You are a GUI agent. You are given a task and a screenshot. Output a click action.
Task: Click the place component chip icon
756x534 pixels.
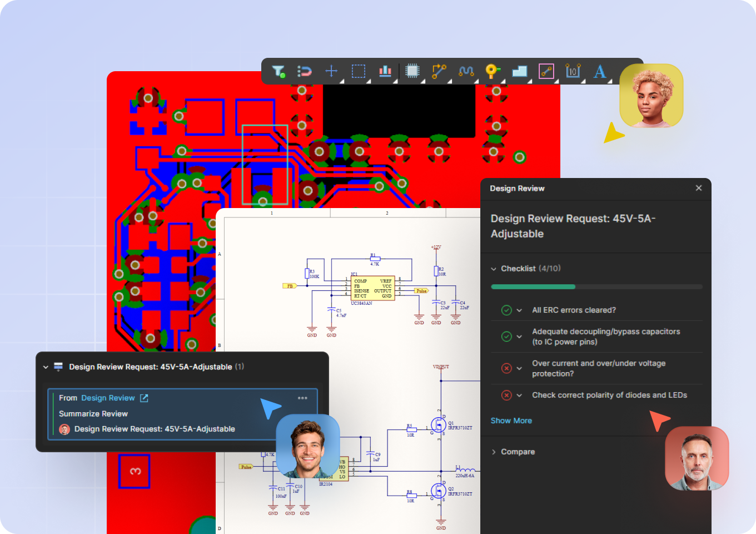(x=412, y=71)
